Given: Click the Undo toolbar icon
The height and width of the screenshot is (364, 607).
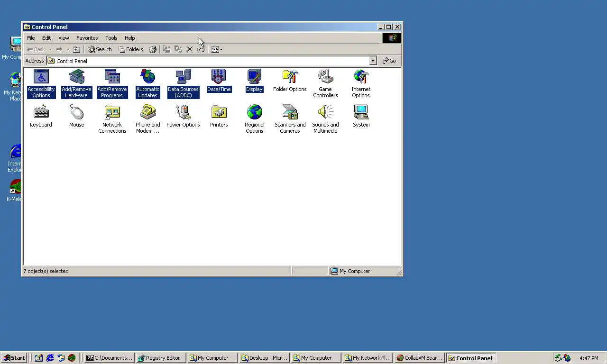Looking at the screenshot, I should (201, 49).
